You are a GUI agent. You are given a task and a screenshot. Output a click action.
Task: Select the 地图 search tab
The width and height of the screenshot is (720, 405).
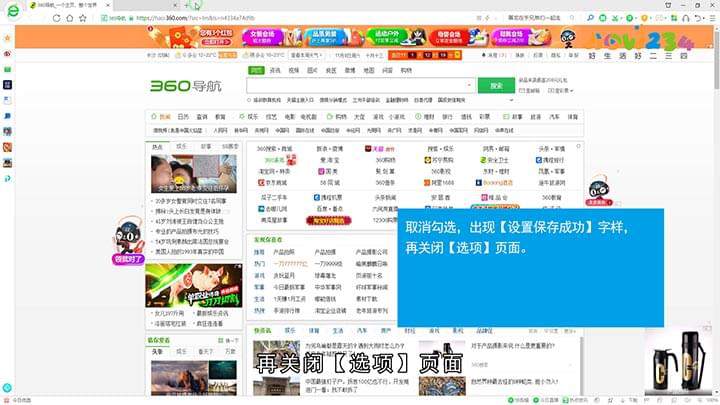click(x=369, y=70)
